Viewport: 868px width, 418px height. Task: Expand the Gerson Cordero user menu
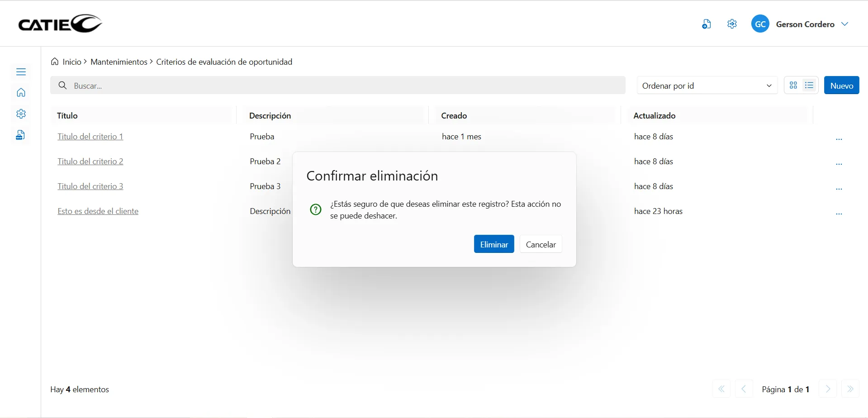[844, 24]
